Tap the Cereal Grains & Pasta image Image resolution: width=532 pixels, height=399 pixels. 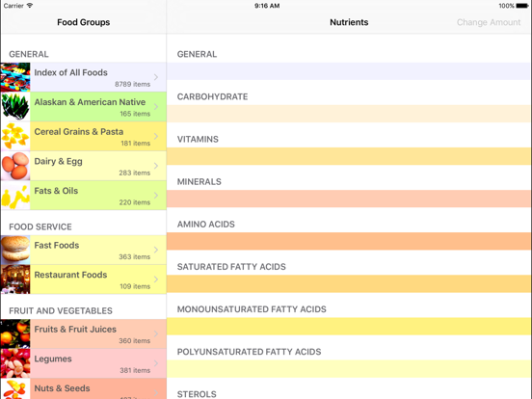coord(15,136)
